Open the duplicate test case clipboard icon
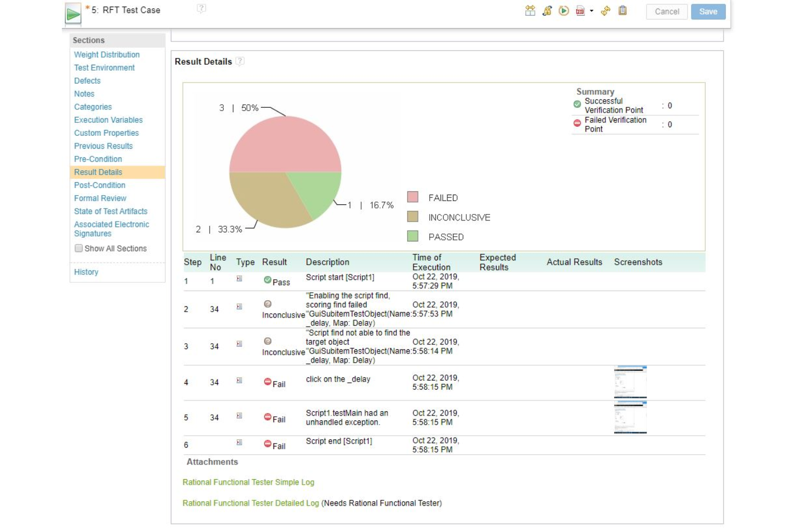 [x=623, y=11]
